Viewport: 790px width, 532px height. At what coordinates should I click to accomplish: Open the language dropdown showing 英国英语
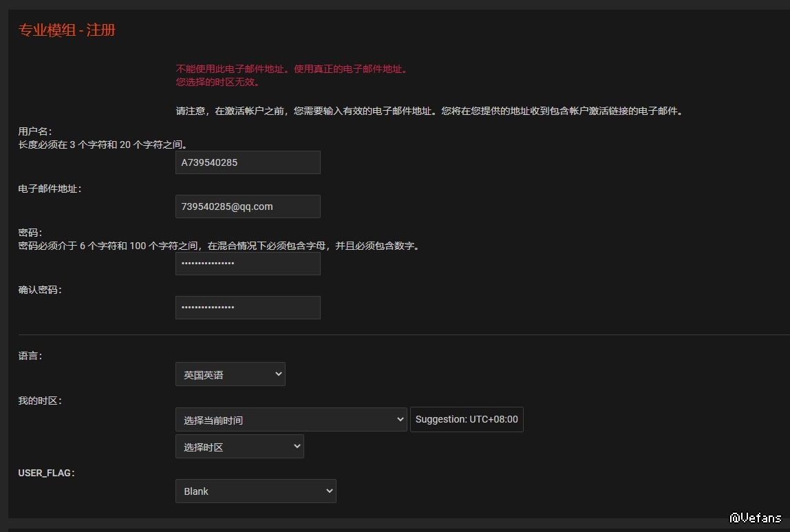pyautogui.click(x=230, y=374)
